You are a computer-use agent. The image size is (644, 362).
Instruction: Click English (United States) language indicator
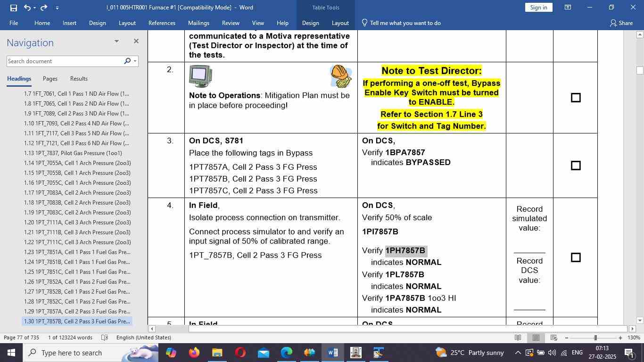144,337
